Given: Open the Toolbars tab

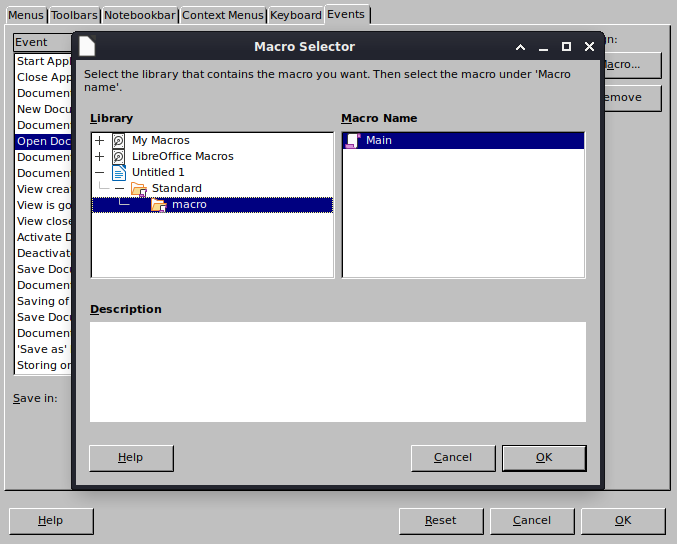Looking at the screenshot, I should coord(75,15).
